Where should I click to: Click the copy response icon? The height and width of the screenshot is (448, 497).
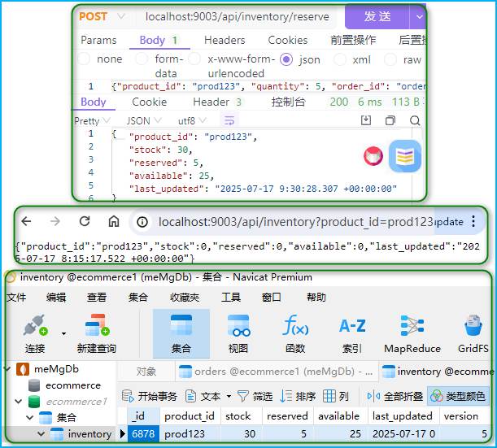pos(390,120)
